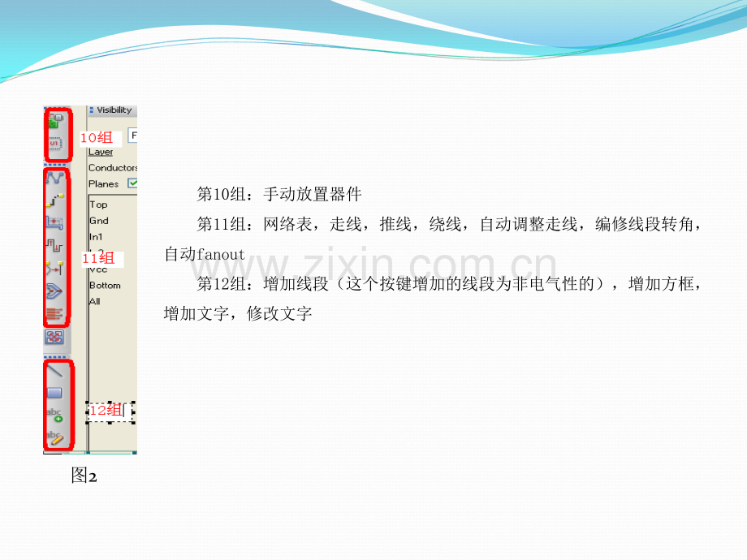Viewport: 747px width, 560px height.
Task: Click the 12组 text box annotation
Action: [110, 411]
